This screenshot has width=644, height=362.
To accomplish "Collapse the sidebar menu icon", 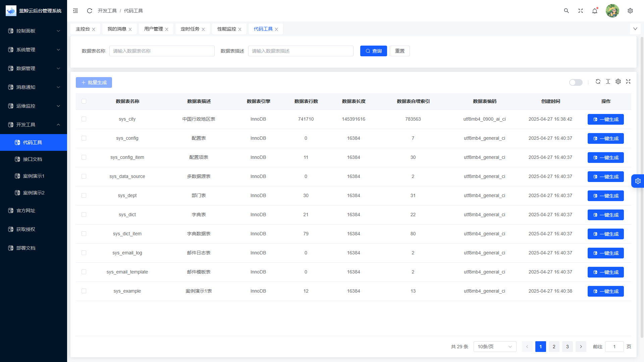I will click(x=75, y=11).
